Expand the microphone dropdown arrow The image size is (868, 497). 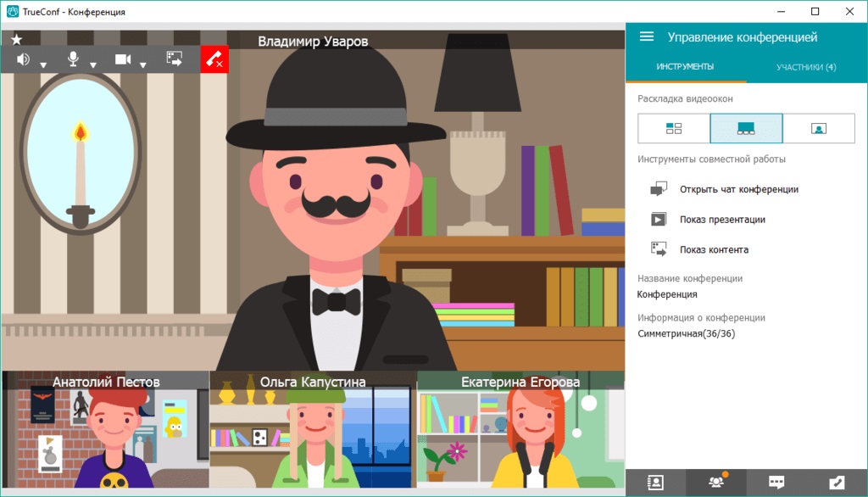pyautogui.click(x=93, y=64)
